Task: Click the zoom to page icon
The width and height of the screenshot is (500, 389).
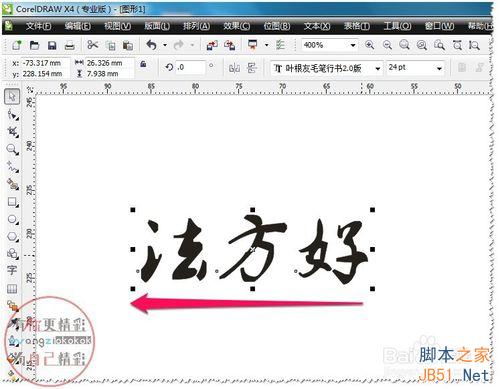Action: (x=439, y=45)
